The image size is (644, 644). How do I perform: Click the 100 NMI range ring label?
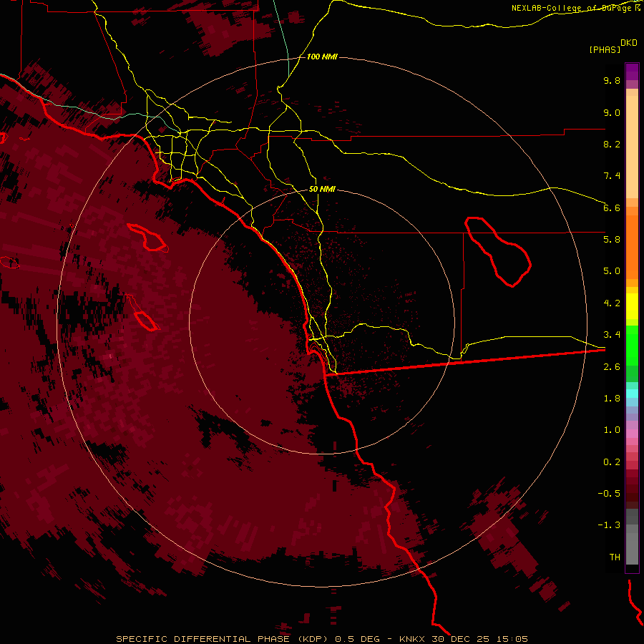(x=322, y=57)
